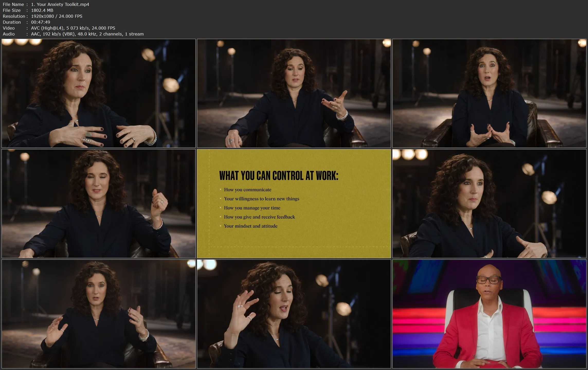588x370 pixels.
Task: Click the bullet 'Your willingness to learn new things'
Action: click(x=261, y=199)
